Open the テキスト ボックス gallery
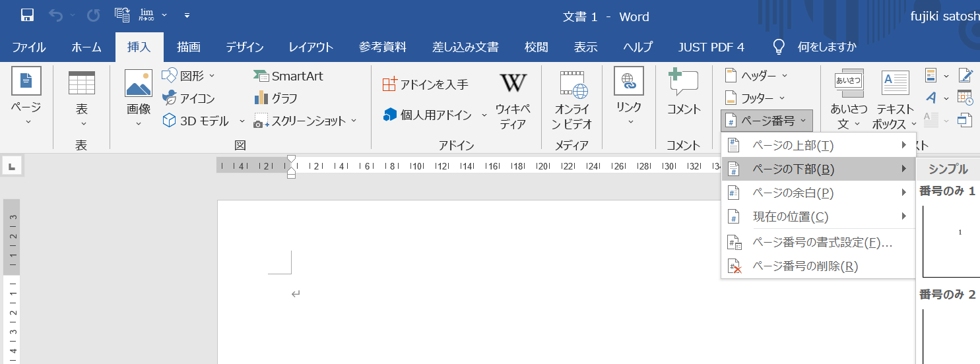Image resolution: width=980 pixels, height=364 pixels. click(x=896, y=99)
